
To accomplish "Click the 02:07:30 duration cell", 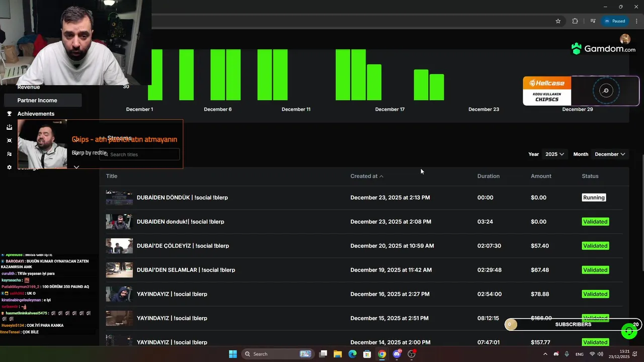I will (489, 246).
